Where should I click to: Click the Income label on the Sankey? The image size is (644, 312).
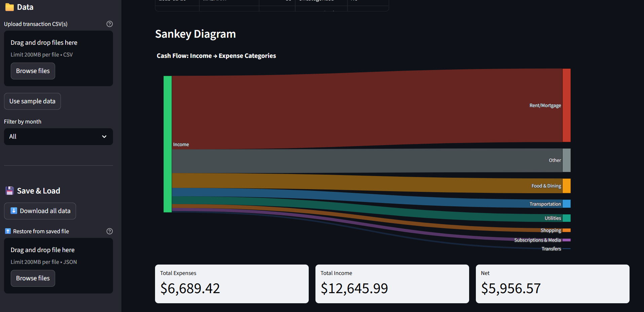pos(181,144)
